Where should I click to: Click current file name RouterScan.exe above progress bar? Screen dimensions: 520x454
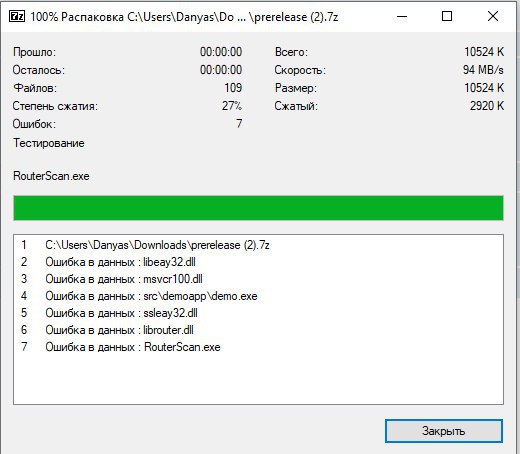coord(51,176)
